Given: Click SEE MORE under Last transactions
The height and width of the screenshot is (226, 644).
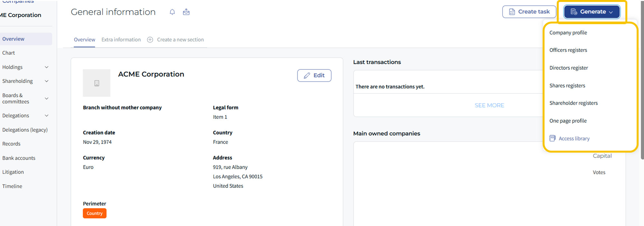Looking at the screenshot, I should tap(489, 105).
